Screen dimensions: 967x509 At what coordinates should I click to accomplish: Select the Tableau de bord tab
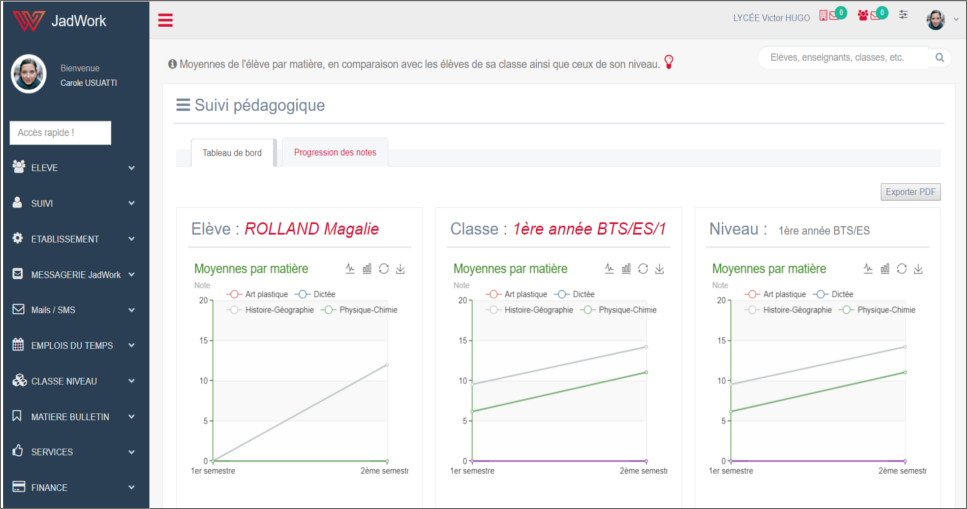[x=232, y=153]
